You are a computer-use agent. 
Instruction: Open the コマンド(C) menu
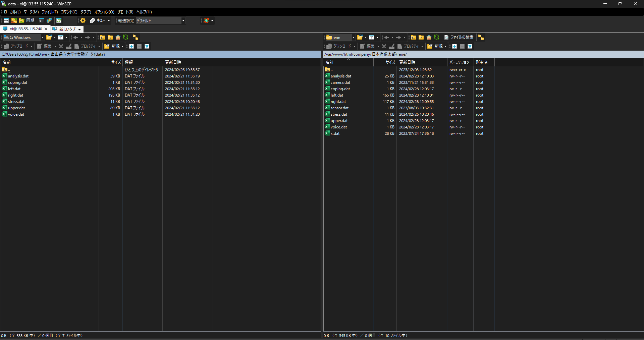(x=69, y=12)
